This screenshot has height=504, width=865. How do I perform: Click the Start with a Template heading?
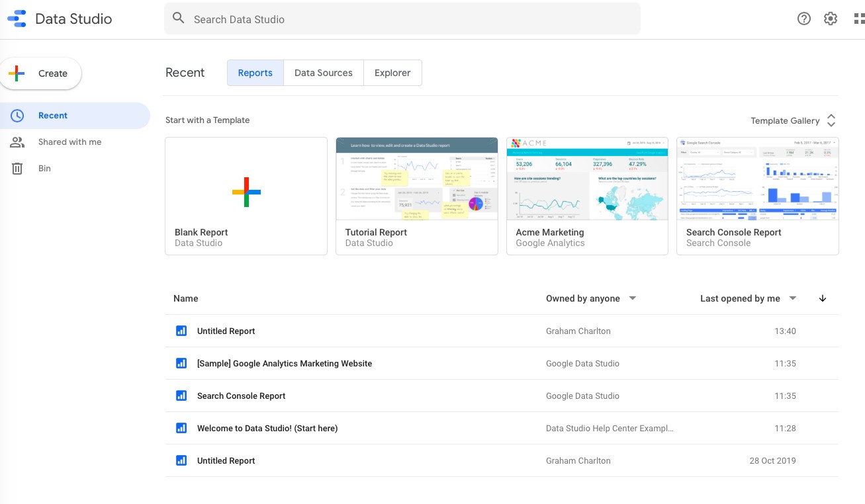208,120
